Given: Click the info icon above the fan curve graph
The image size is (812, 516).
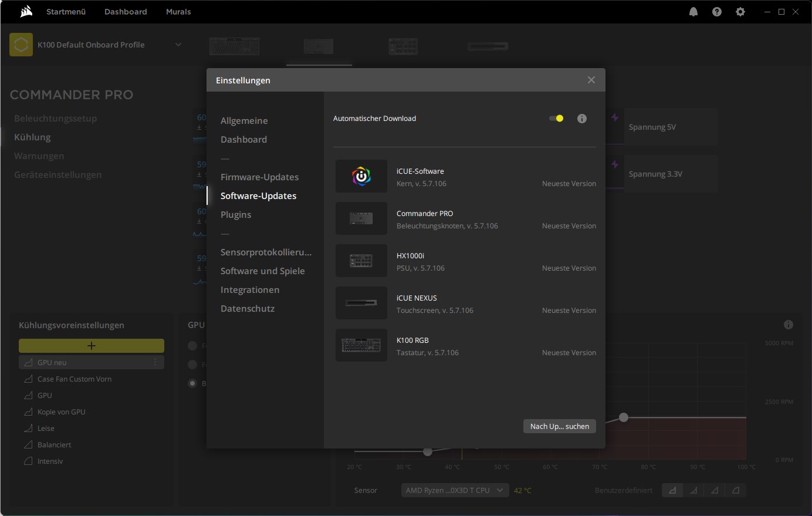Looking at the screenshot, I should 789,325.
